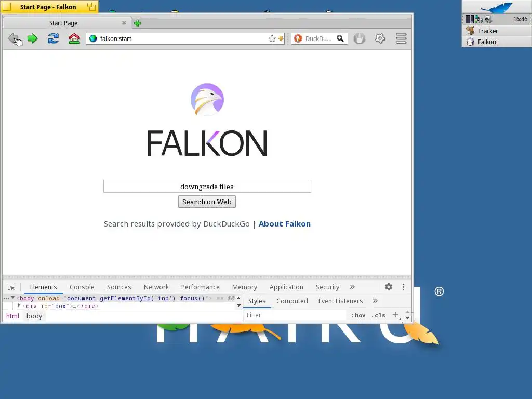
Task: Click the ProcessController tray icon
Action: pyautogui.click(x=469, y=19)
